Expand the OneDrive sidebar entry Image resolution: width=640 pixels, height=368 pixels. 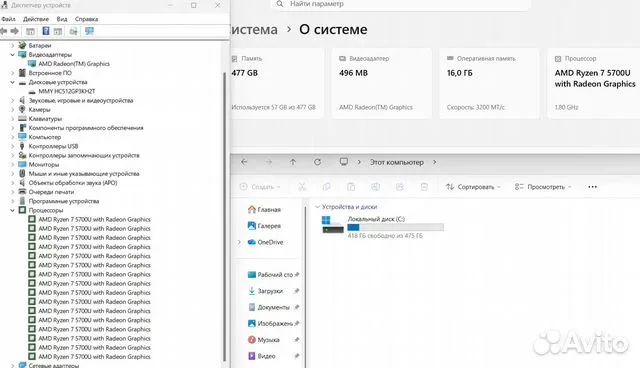[240, 242]
